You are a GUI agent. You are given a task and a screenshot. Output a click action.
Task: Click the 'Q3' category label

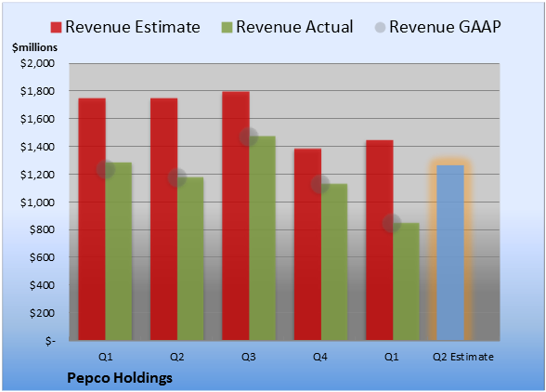pos(249,357)
